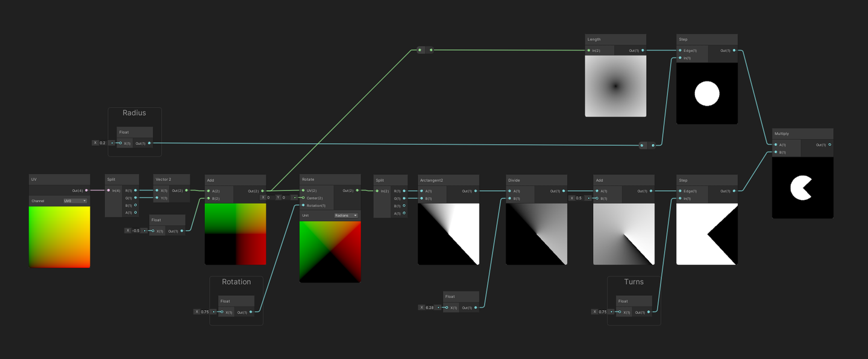The height and width of the screenshot is (359, 868).
Task: Click the preview image of the Add node
Action: coord(235,232)
